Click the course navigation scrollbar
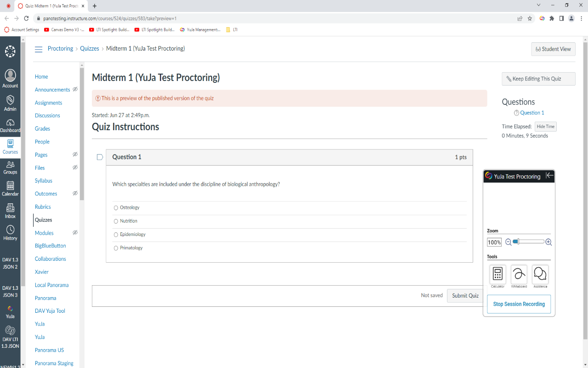This screenshot has height=368, width=588. (x=82, y=133)
